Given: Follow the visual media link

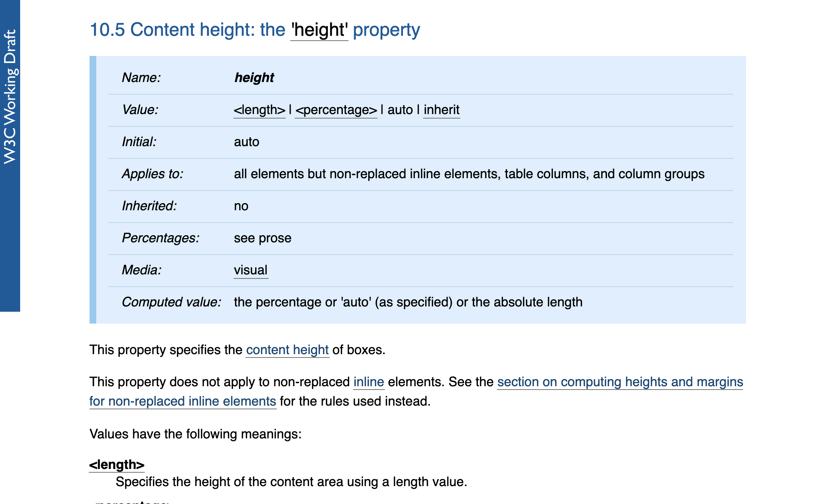Looking at the screenshot, I should [251, 270].
